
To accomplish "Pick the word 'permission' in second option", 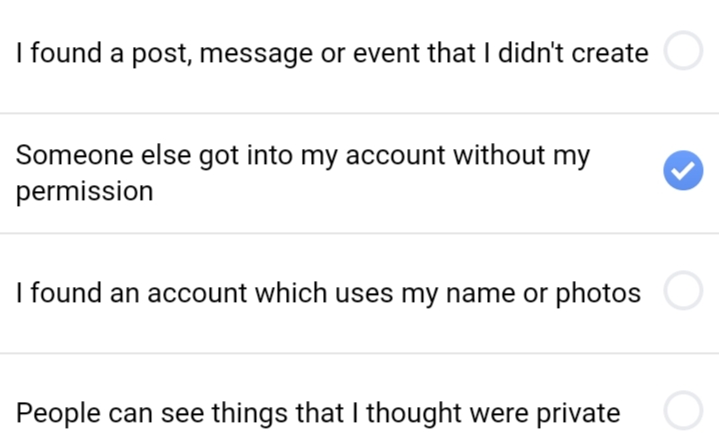I will [x=84, y=192].
